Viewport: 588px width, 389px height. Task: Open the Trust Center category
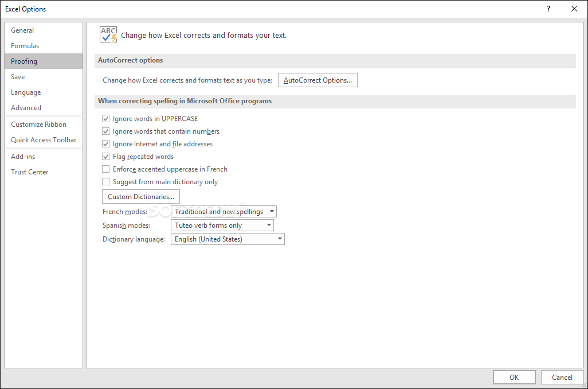click(44, 172)
